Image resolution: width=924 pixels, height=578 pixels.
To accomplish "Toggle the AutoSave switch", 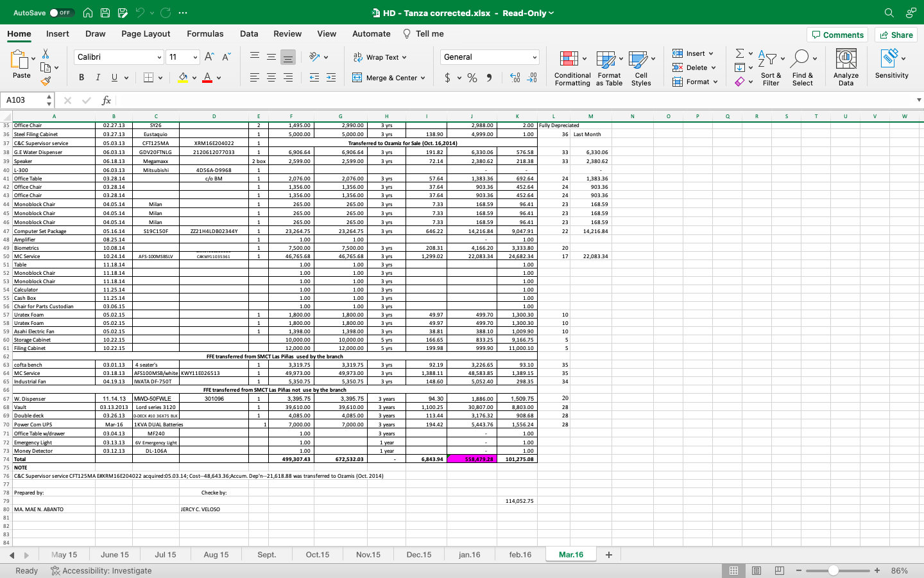I will (x=62, y=13).
